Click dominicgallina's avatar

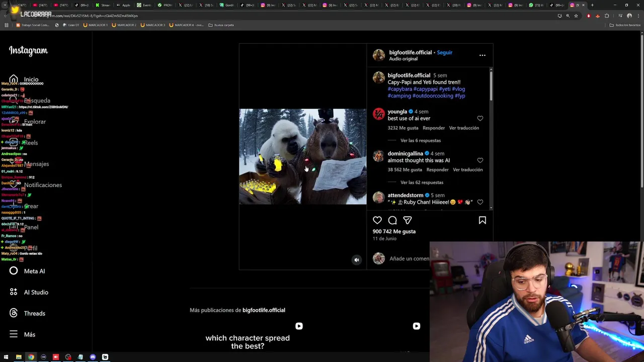pyautogui.click(x=379, y=156)
